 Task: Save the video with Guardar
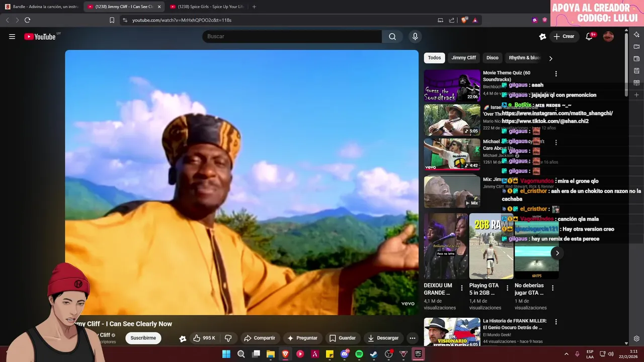click(x=343, y=338)
